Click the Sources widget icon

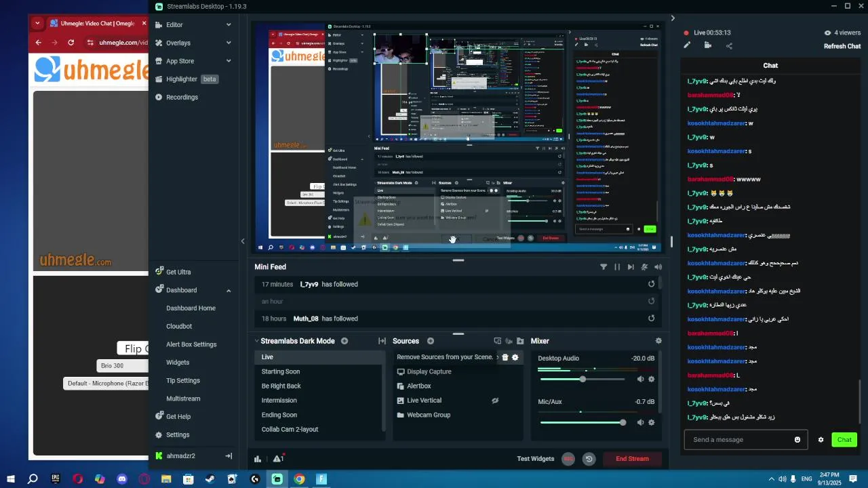click(498, 341)
